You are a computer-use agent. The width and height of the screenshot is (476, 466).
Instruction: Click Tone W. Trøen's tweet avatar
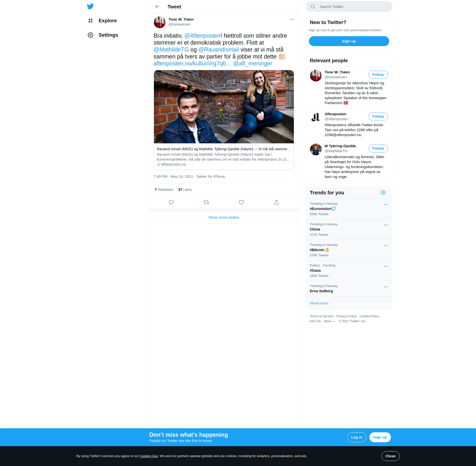pyautogui.click(x=159, y=22)
